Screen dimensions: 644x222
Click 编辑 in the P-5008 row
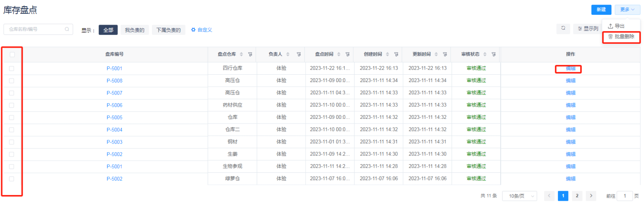[x=570, y=81]
